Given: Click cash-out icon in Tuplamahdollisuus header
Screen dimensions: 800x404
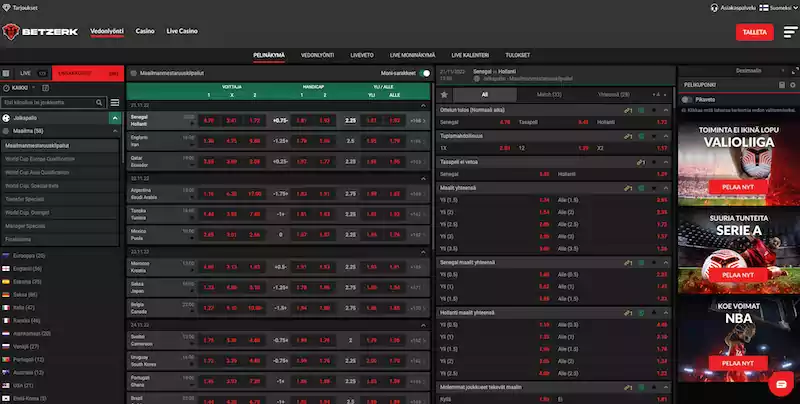Looking at the screenshot, I should [628, 136].
